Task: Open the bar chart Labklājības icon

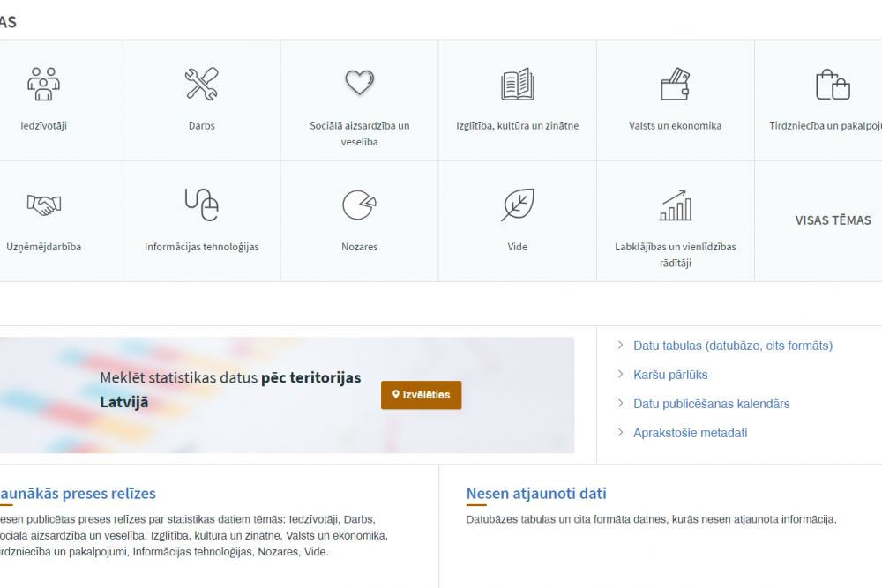Action: click(676, 205)
